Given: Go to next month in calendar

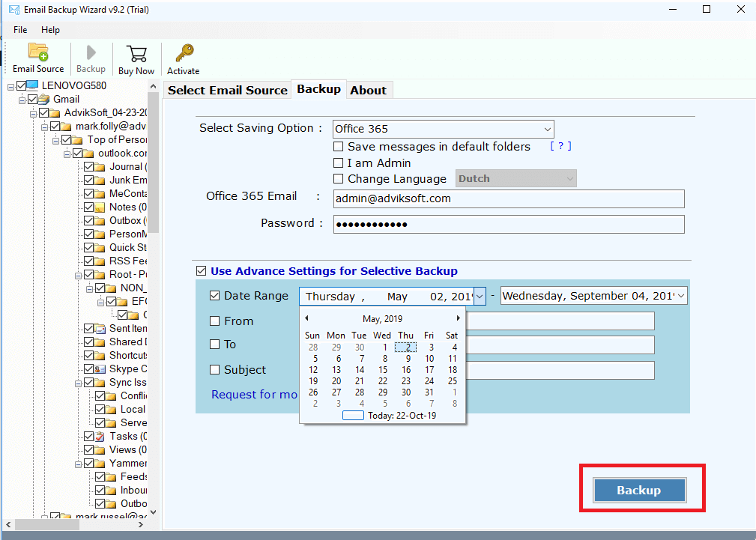Looking at the screenshot, I should point(458,318).
